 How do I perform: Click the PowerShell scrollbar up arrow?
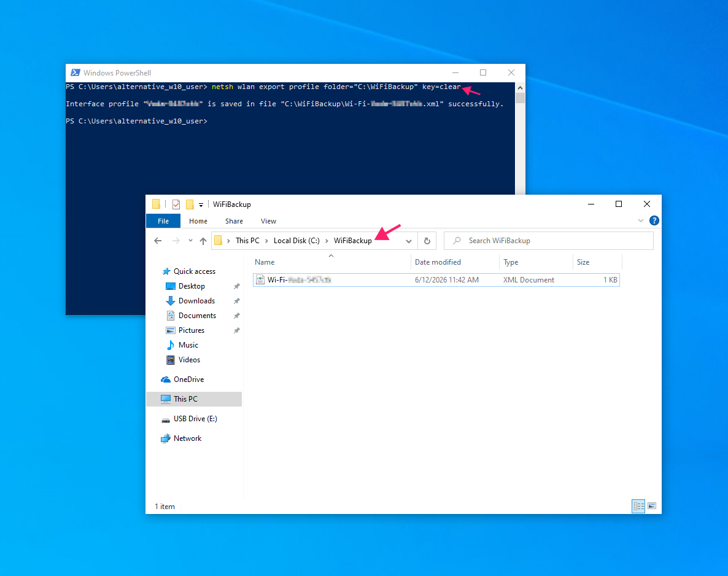[520, 88]
